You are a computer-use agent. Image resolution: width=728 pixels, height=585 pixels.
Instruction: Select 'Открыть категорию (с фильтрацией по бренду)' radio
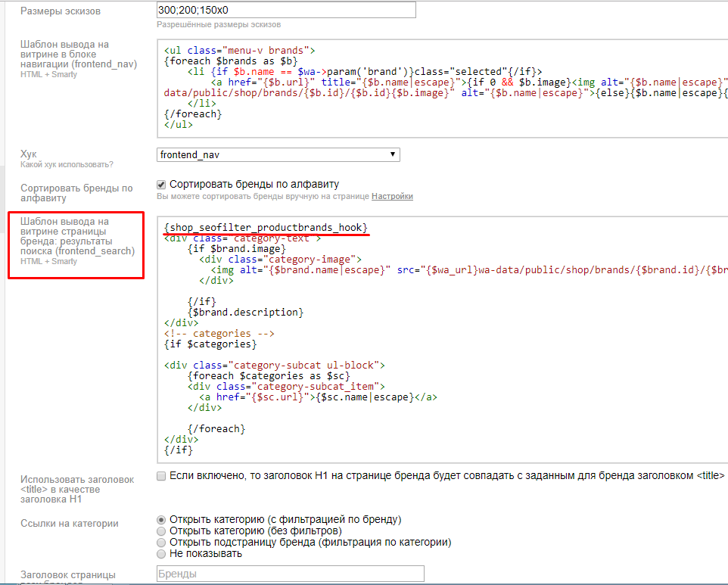(x=161, y=520)
